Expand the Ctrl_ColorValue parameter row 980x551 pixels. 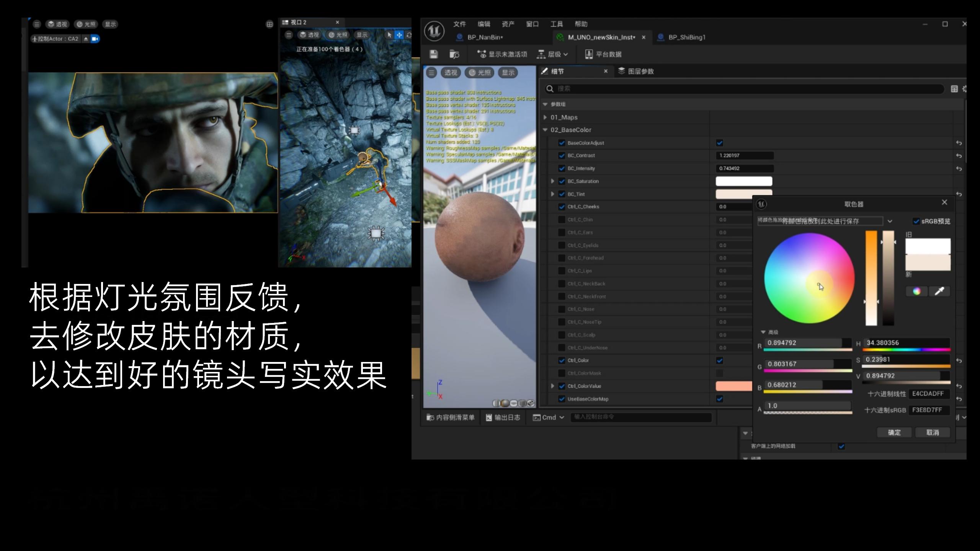pyautogui.click(x=552, y=386)
